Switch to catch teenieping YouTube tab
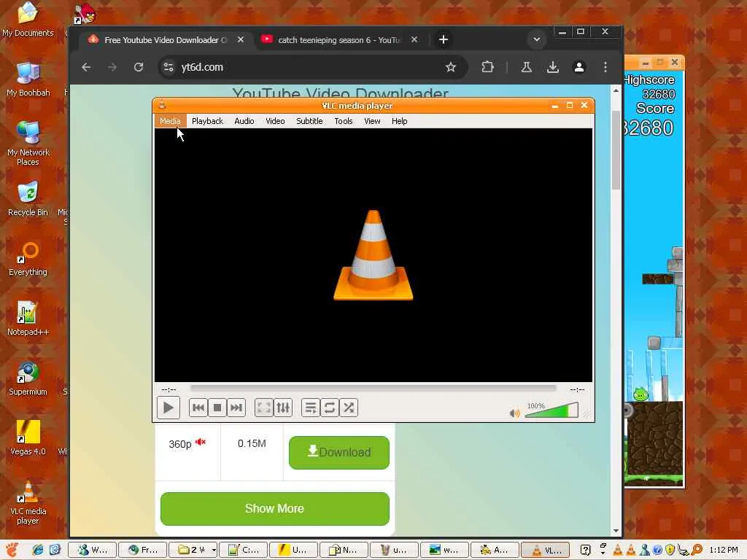Image resolution: width=747 pixels, height=560 pixels. [x=340, y=40]
